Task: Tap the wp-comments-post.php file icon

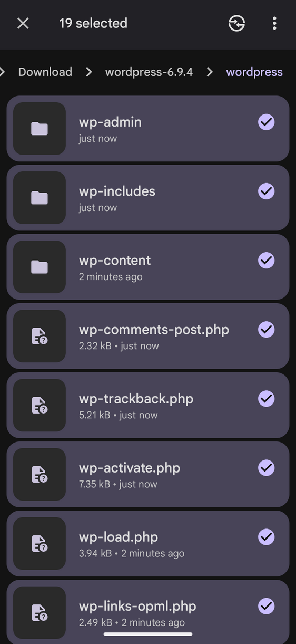Action: [40, 336]
